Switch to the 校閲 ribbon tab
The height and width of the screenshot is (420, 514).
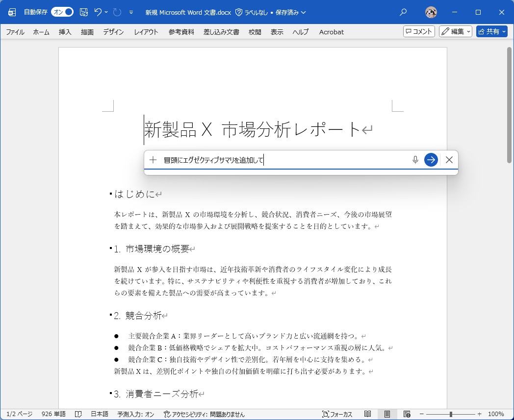255,32
